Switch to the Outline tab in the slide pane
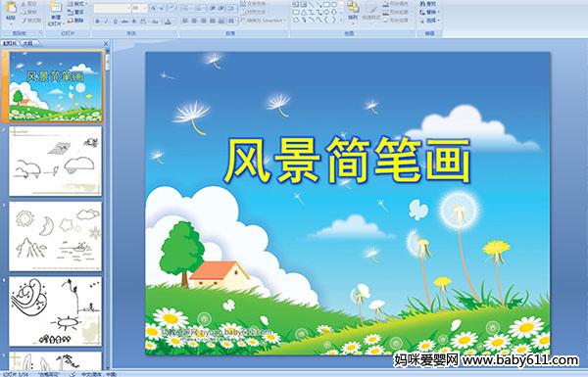This screenshot has height=377, width=588. 27,43
